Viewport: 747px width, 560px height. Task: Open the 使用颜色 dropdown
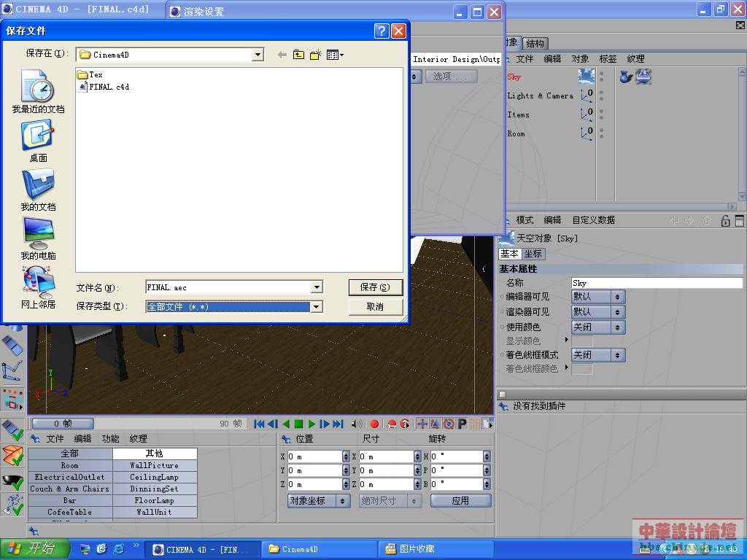click(x=598, y=327)
